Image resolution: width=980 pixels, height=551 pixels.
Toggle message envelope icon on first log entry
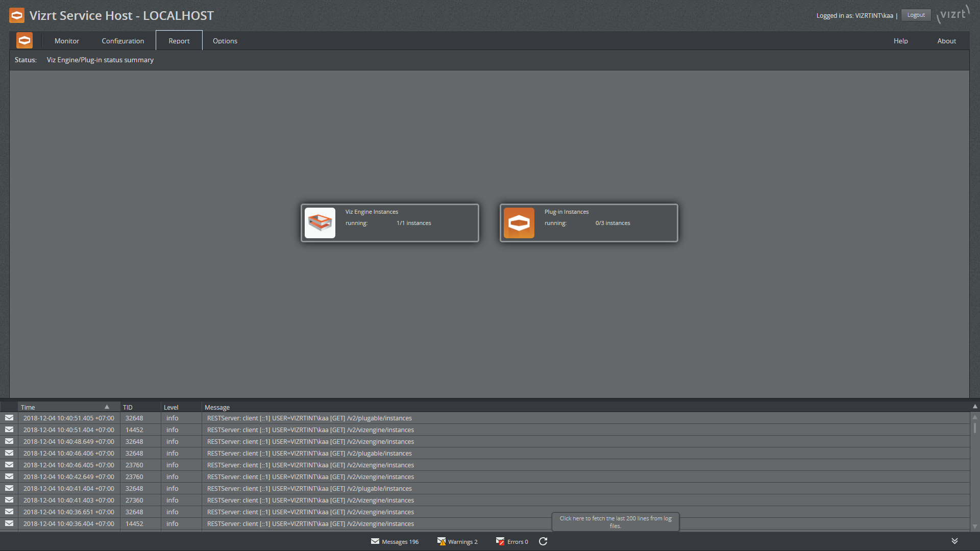[9, 418]
